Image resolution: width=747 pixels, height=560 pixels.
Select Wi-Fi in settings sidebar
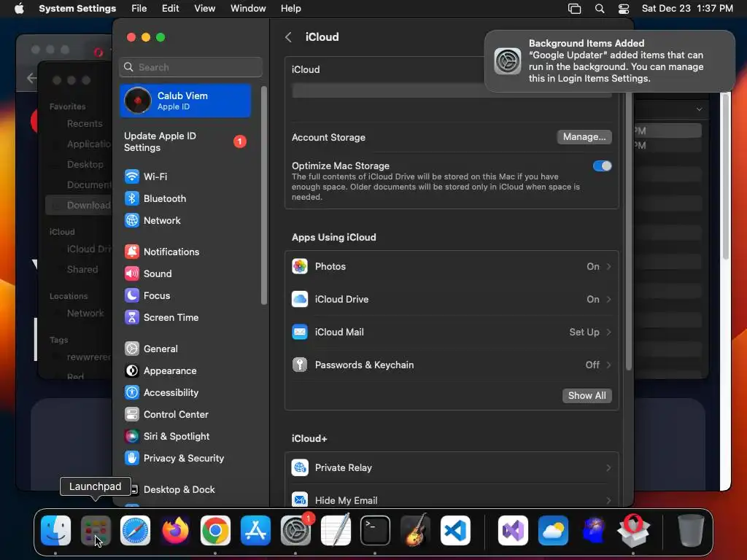pyautogui.click(x=187, y=176)
